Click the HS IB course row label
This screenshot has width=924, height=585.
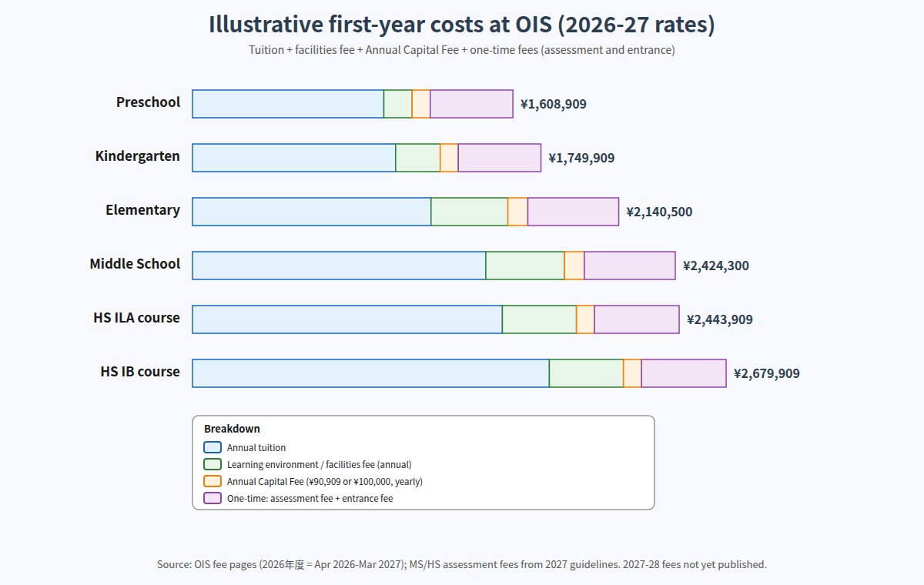point(140,372)
